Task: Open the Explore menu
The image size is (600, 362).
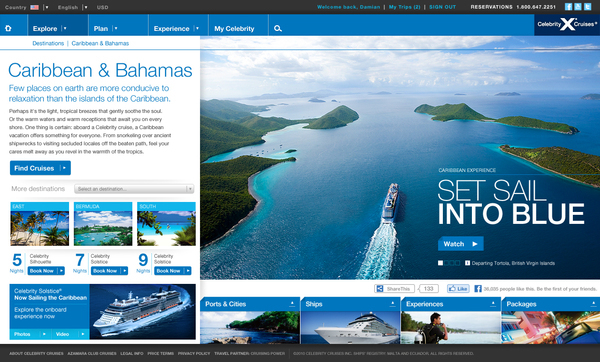Action: point(50,28)
